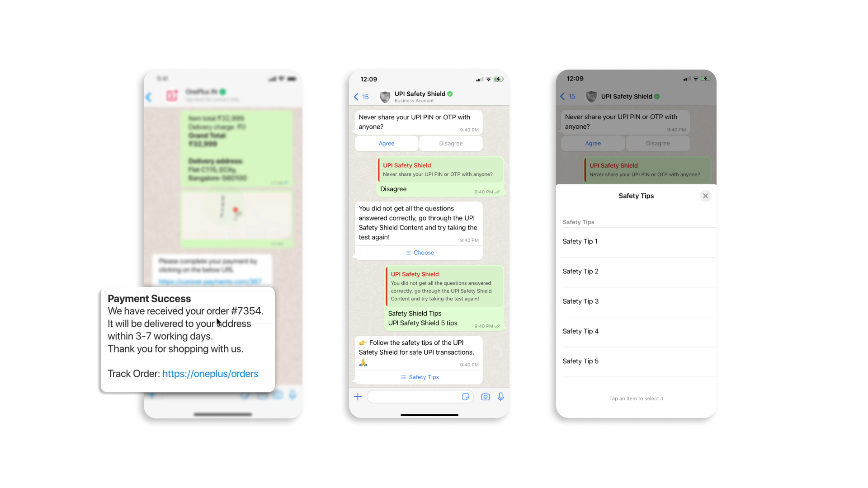Open Track Order link in payment message
This screenshot has height=488, width=868.
pyautogui.click(x=210, y=374)
